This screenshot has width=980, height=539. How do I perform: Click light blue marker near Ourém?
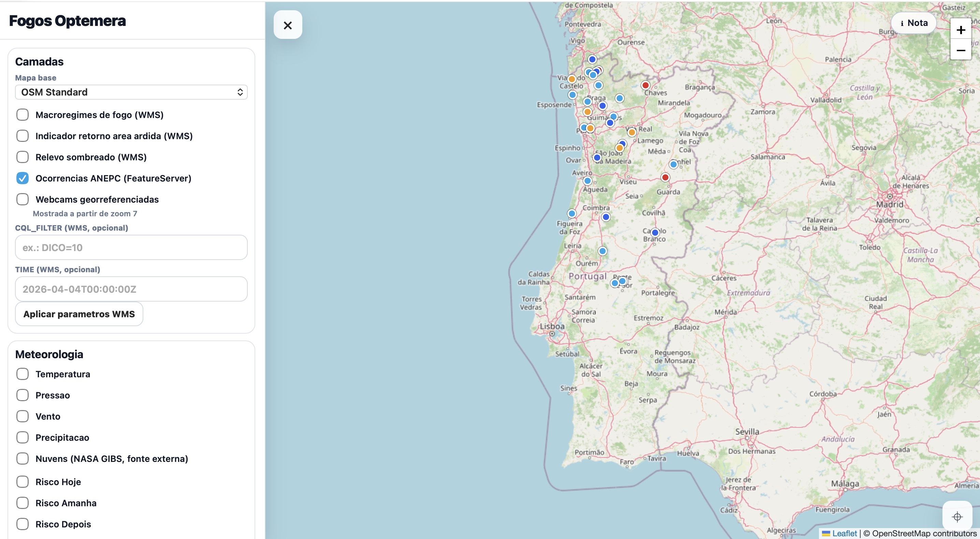tap(602, 251)
